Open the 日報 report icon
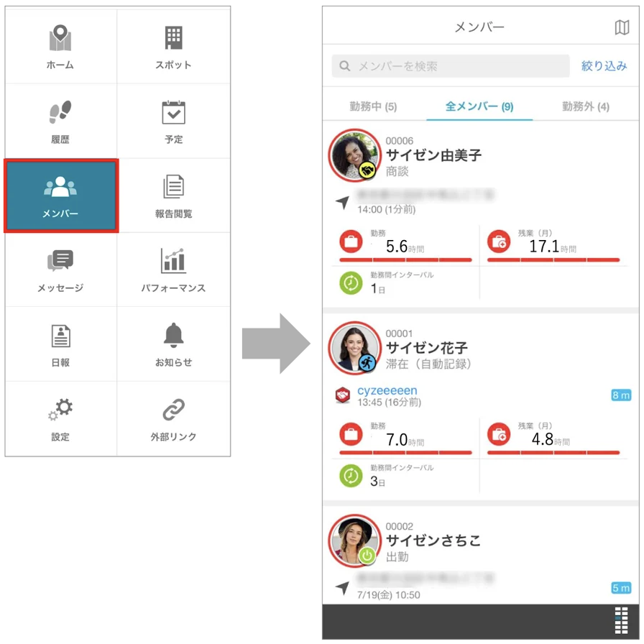This screenshot has width=644, height=644. tap(60, 336)
